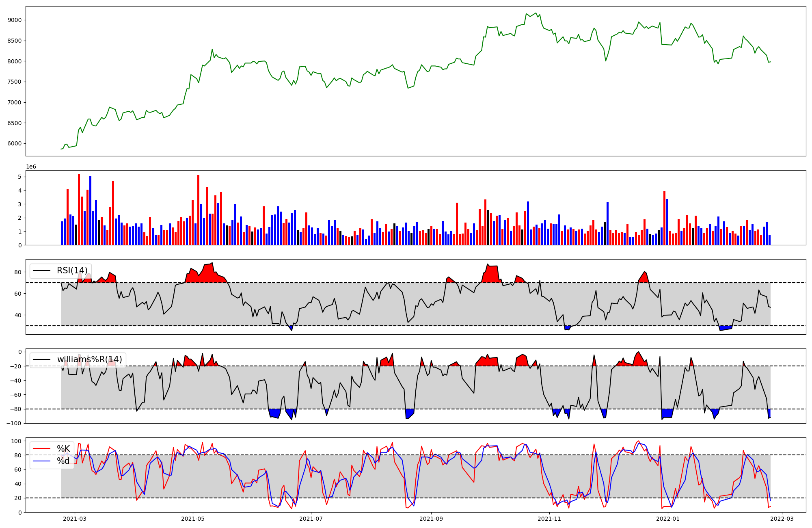Screen dimensions: 812x528
Task: Click the 2021-05 x-axis date label
Action: click(x=193, y=519)
